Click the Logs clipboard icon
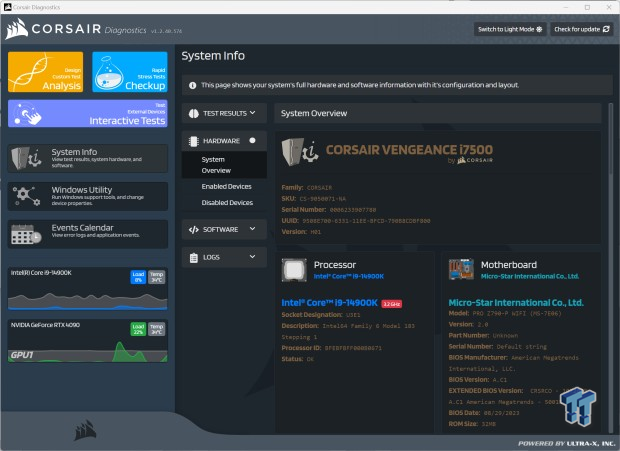The width and height of the screenshot is (620, 451). [194, 258]
